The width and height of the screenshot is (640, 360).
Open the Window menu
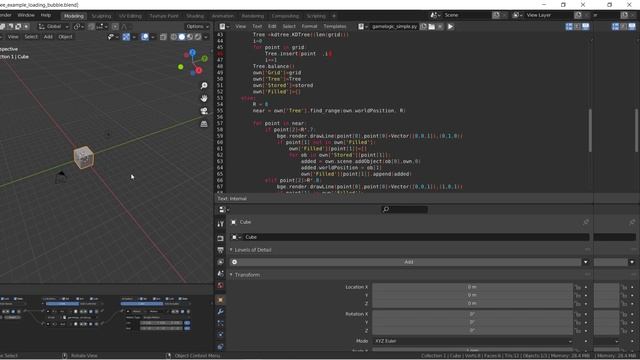tap(26, 15)
